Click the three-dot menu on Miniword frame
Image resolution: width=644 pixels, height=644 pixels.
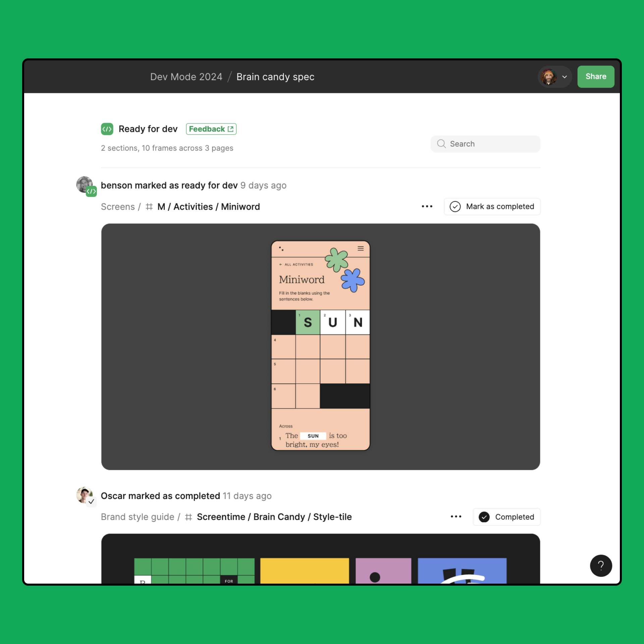pos(427,206)
